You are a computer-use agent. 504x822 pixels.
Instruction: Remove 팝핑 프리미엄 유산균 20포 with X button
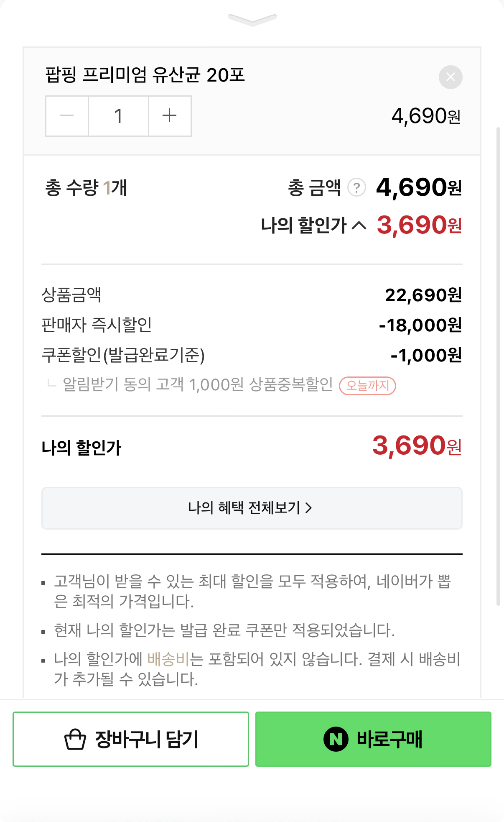[450, 77]
